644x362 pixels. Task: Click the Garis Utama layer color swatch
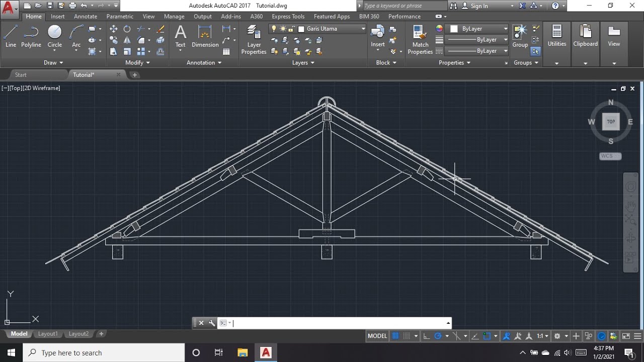click(x=301, y=29)
